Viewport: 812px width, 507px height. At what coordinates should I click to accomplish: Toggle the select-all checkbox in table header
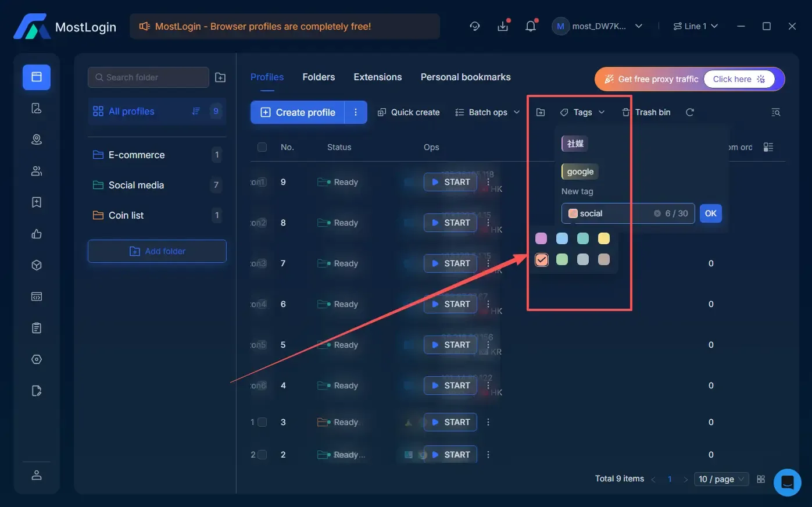pos(262,147)
